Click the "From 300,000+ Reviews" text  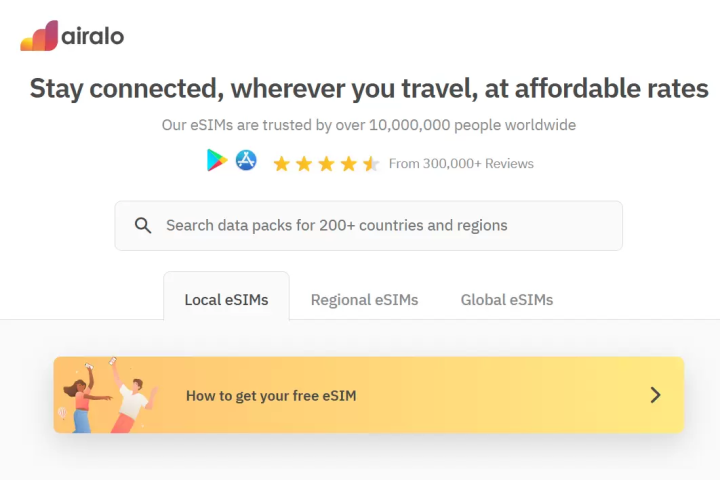click(461, 163)
